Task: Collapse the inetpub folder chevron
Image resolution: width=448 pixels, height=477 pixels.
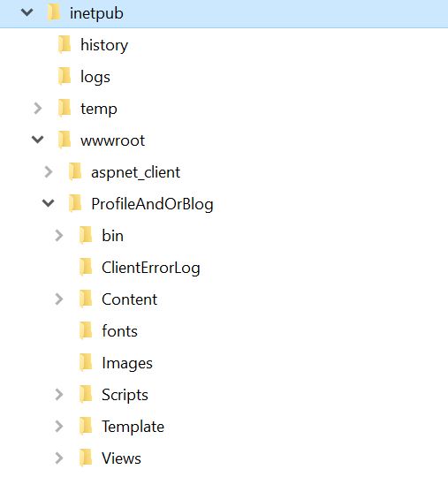Action: tap(27, 12)
